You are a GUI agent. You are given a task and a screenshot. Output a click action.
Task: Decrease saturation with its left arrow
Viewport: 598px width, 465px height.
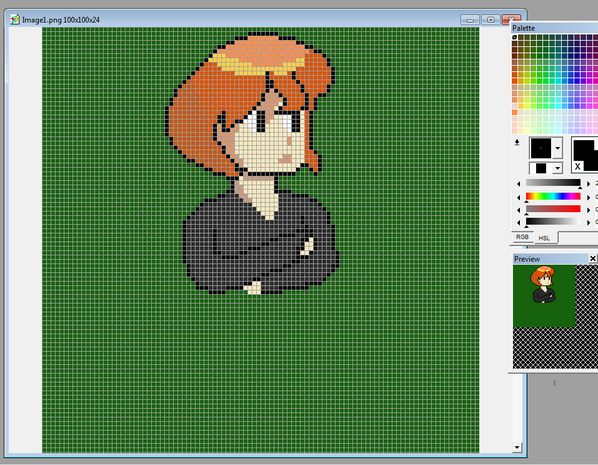(x=519, y=210)
